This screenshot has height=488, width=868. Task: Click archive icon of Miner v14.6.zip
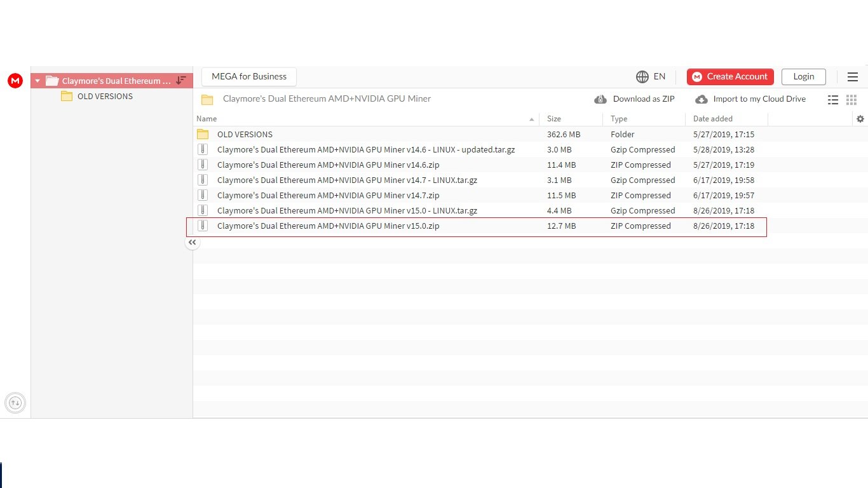click(203, 165)
